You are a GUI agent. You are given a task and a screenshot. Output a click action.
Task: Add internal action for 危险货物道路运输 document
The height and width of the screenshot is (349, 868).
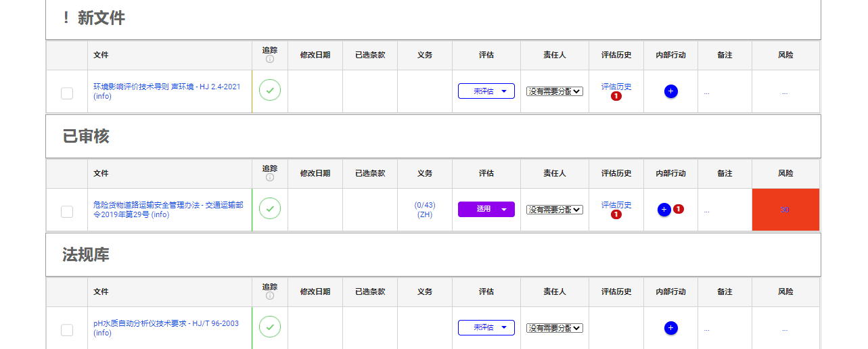(664, 210)
